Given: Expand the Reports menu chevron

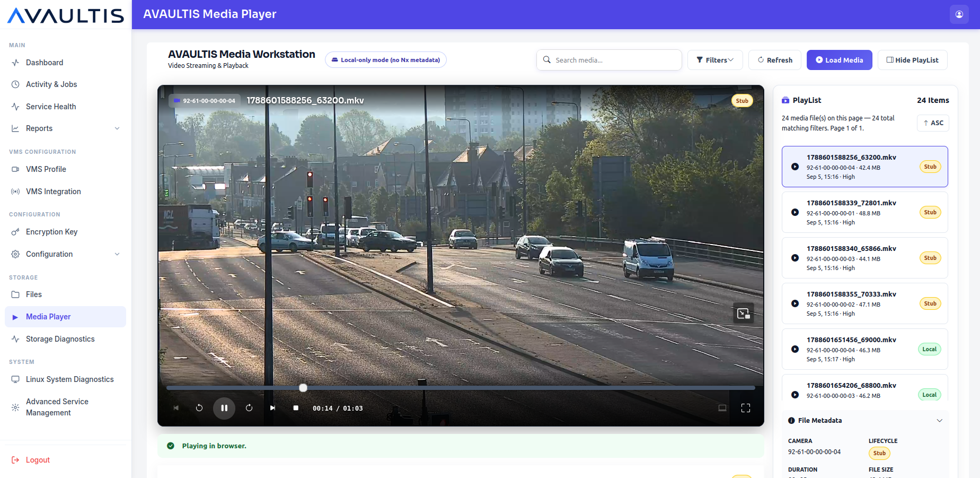Looking at the screenshot, I should [x=117, y=128].
